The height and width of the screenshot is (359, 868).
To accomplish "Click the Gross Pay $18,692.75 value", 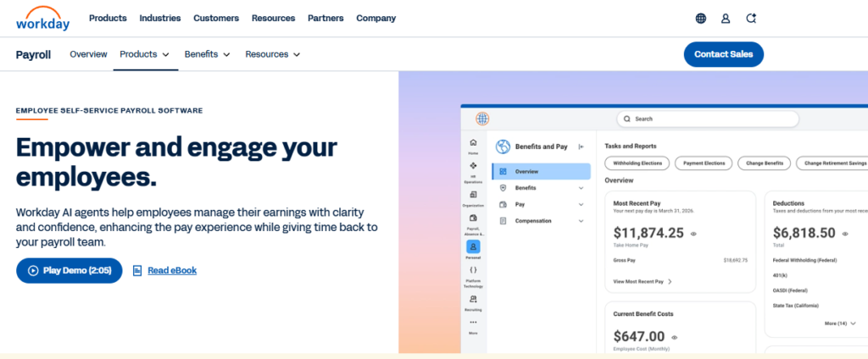I will [x=736, y=260].
